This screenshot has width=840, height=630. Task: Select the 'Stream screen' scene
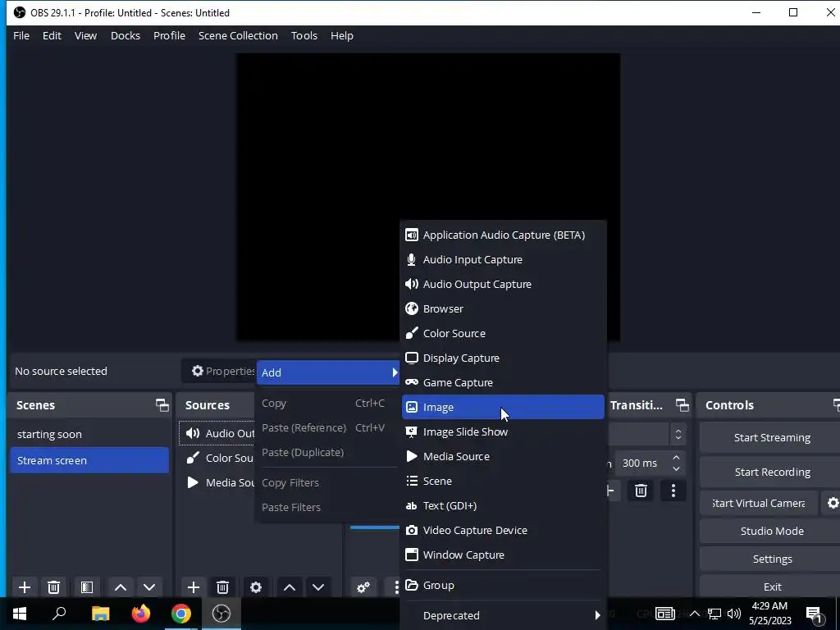click(89, 460)
